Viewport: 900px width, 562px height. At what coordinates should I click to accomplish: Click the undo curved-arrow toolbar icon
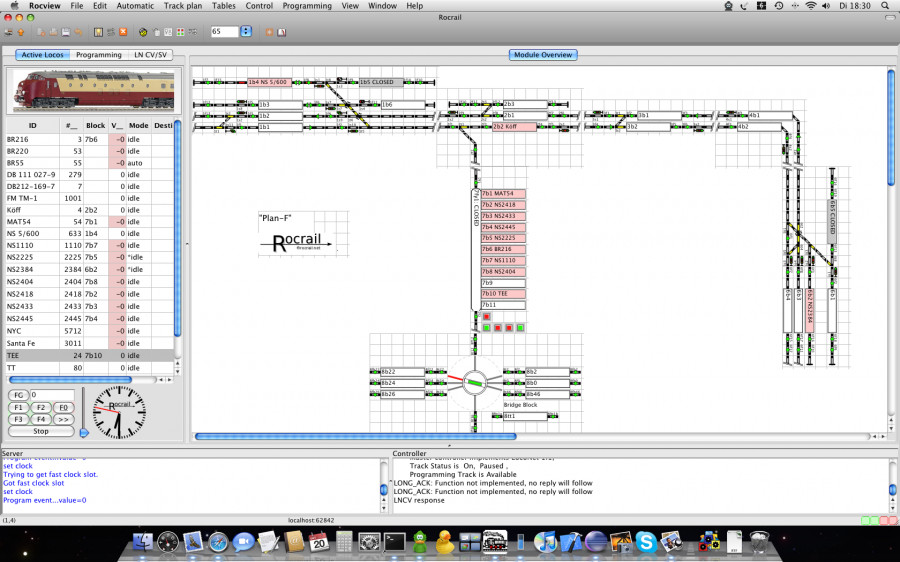click(x=78, y=32)
